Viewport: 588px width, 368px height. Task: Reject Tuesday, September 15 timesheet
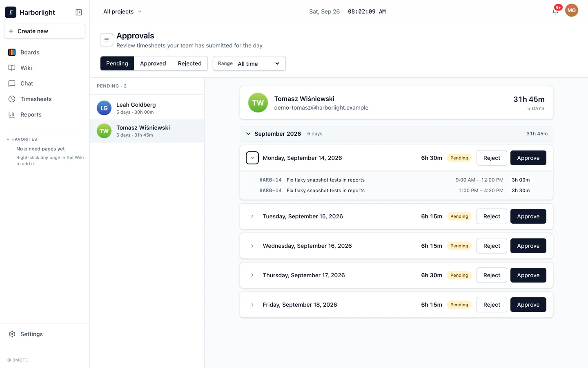492,216
